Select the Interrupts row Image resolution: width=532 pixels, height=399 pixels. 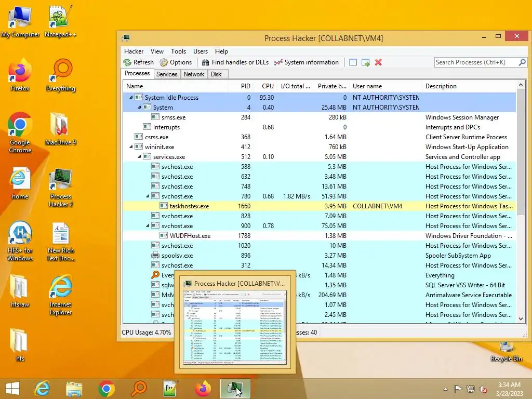(320, 127)
